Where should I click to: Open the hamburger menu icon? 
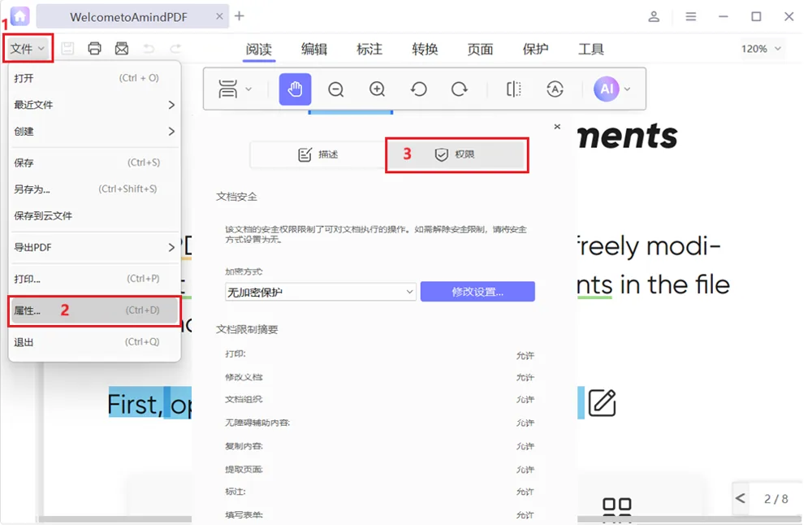pos(691,16)
